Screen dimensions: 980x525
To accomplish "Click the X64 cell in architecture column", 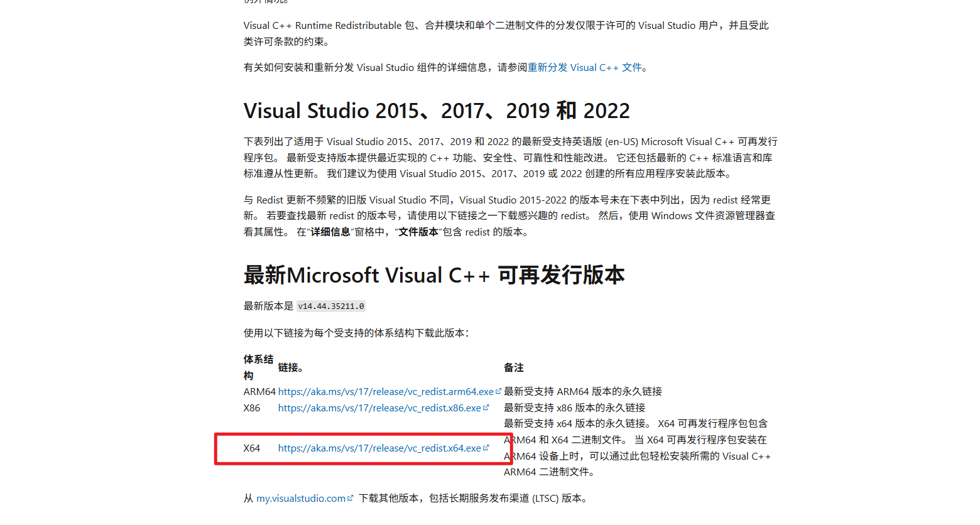I will pyautogui.click(x=252, y=448).
